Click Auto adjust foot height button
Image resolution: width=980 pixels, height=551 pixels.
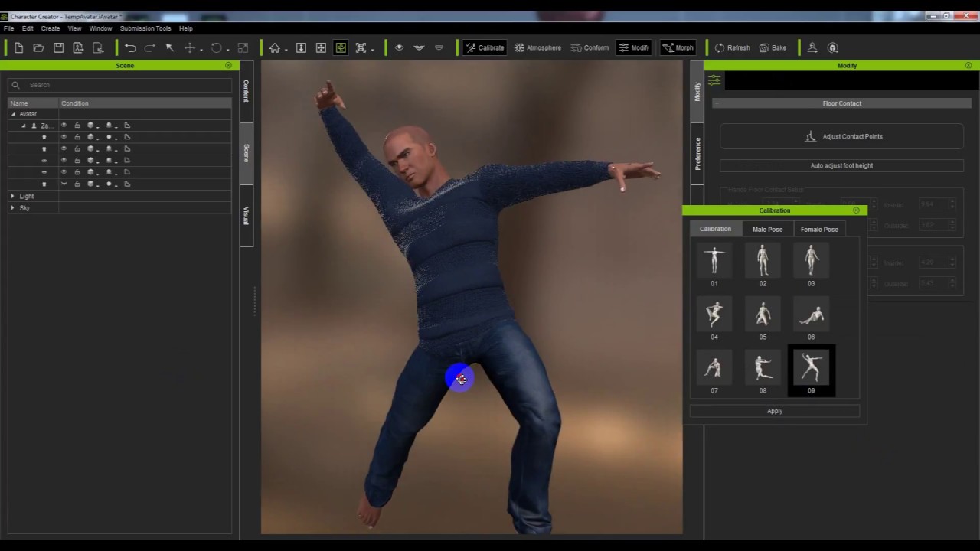[841, 165]
